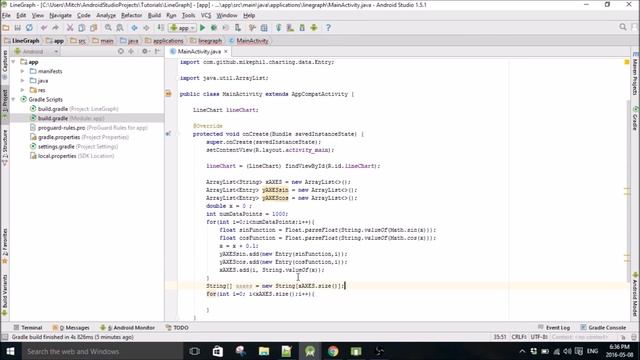Click the Redo arrow icon
The width and height of the screenshot is (640, 360).
tap(56, 28)
